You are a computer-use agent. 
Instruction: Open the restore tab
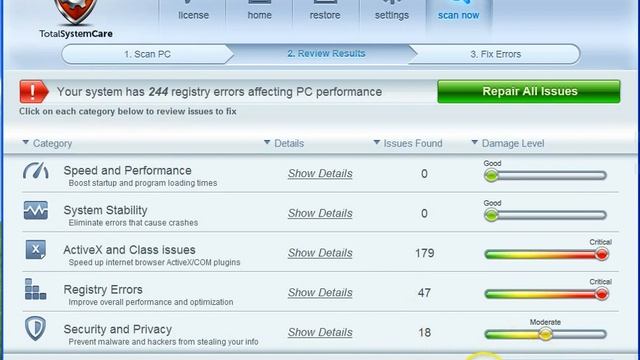click(325, 15)
